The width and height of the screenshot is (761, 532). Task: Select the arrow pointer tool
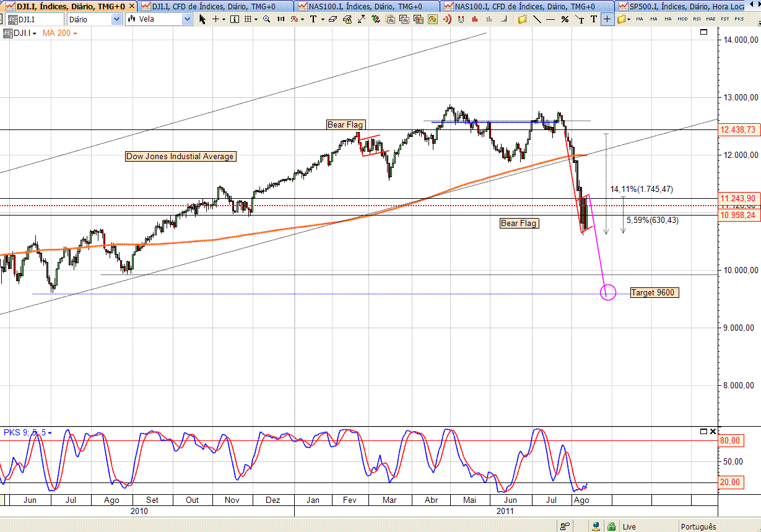(202, 19)
